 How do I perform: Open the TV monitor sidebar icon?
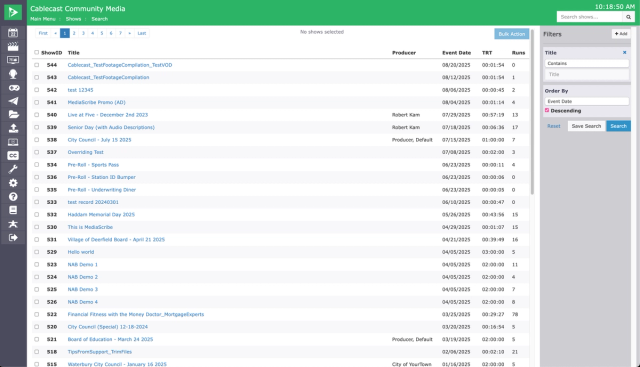(x=13, y=60)
